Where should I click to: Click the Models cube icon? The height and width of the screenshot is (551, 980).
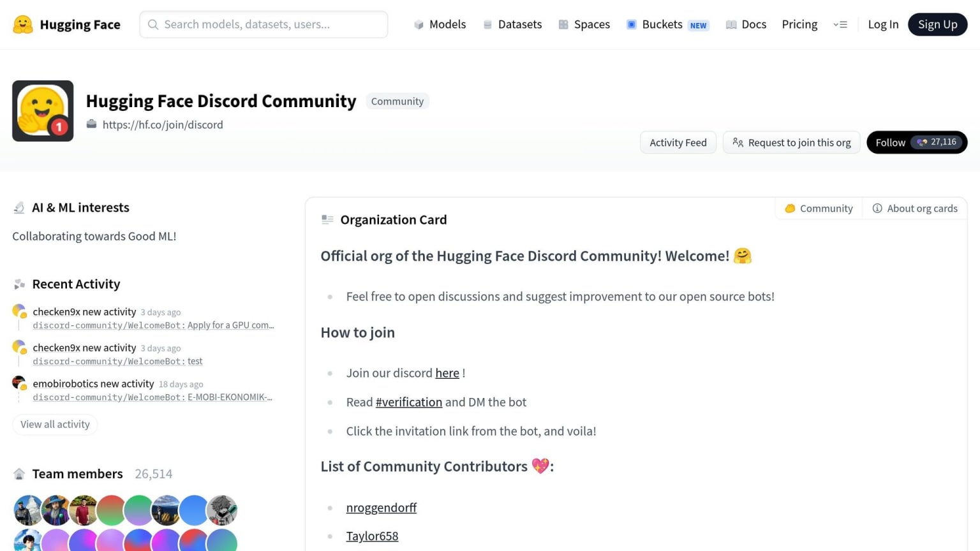419,24
